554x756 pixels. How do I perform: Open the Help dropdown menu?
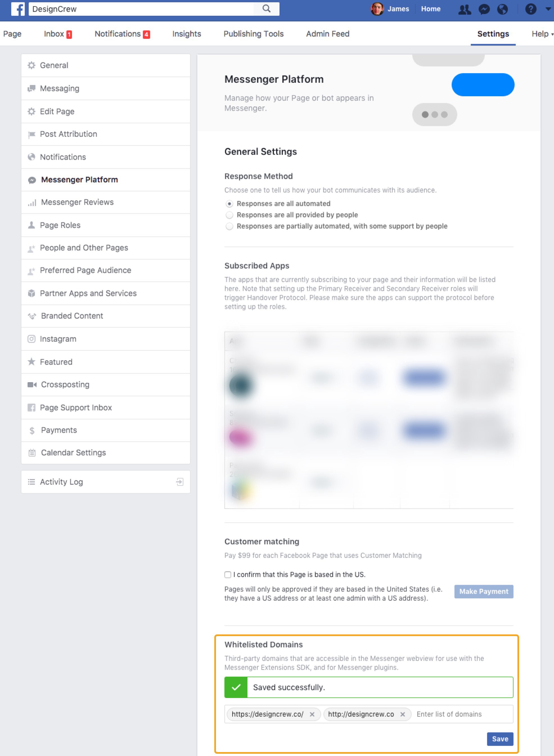point(541,33)
